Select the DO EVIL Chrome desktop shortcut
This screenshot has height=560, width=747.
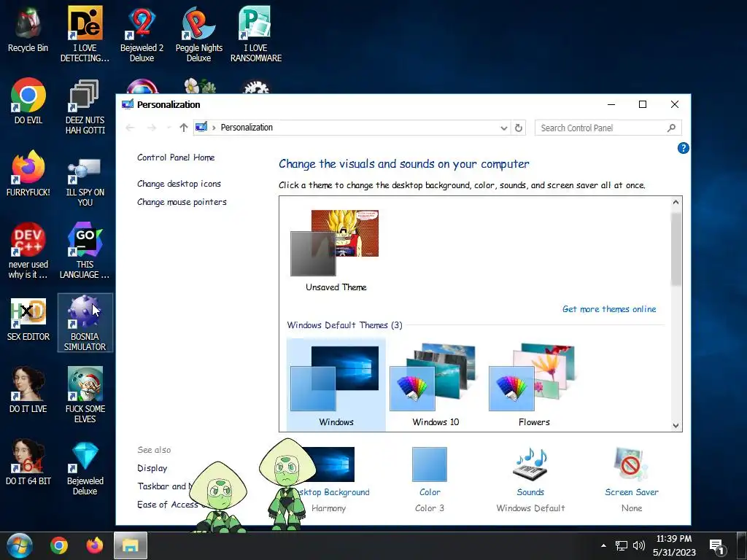28,101
